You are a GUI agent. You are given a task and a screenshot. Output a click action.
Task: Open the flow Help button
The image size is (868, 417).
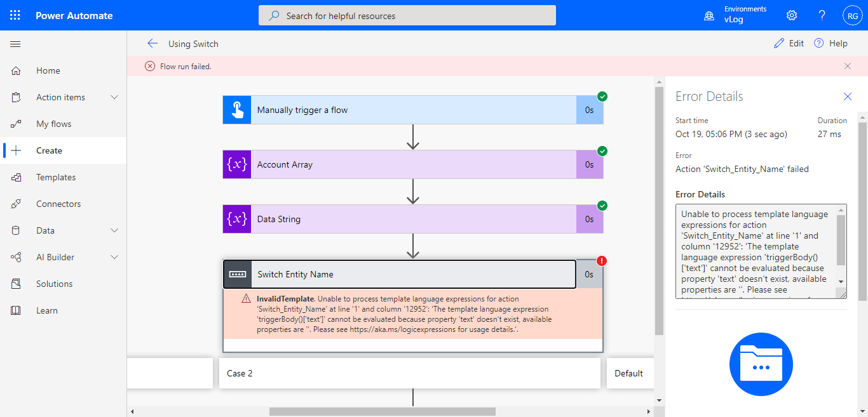pos(831,43)
